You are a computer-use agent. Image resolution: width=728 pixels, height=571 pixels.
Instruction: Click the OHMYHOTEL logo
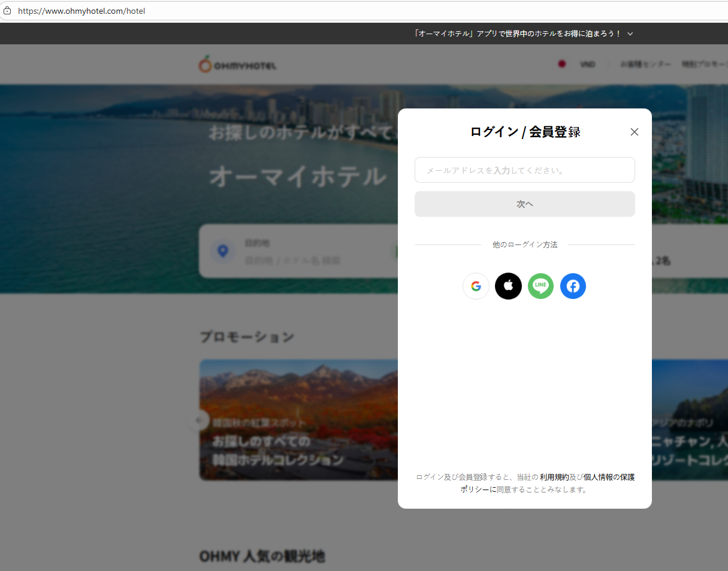(238, 64)
